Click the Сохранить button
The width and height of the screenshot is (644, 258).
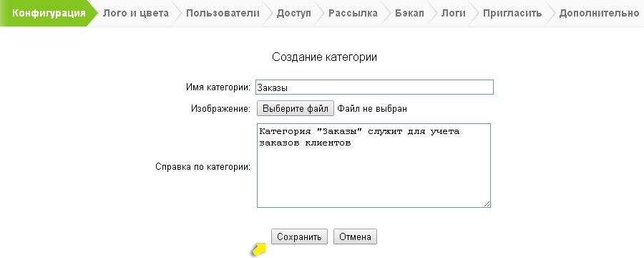coord(299,237)
